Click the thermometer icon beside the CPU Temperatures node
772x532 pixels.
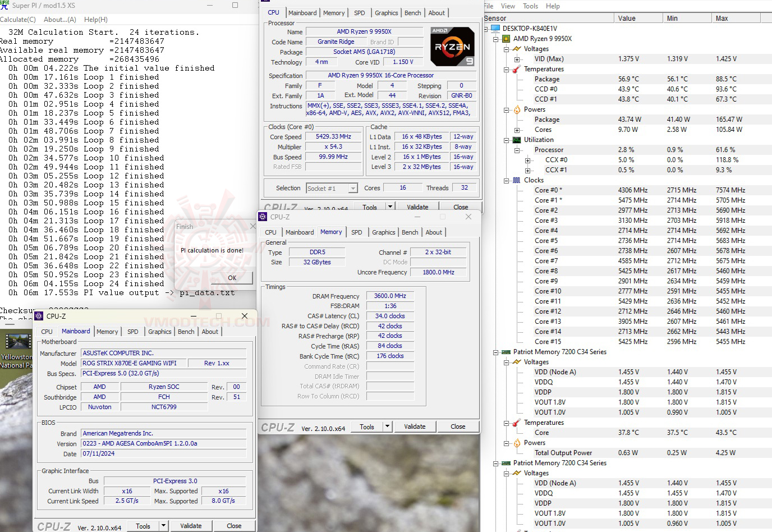517,69
